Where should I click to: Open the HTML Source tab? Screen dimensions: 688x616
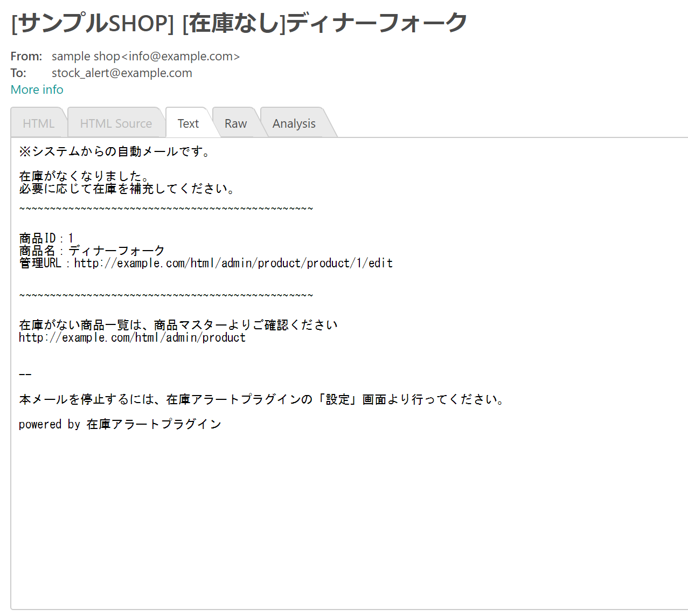click(116, 123)
